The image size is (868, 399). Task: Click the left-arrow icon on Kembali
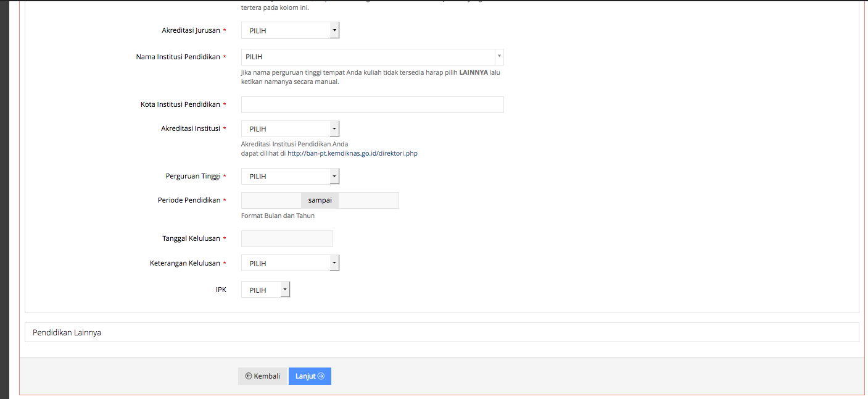click(x=249, y=376)
